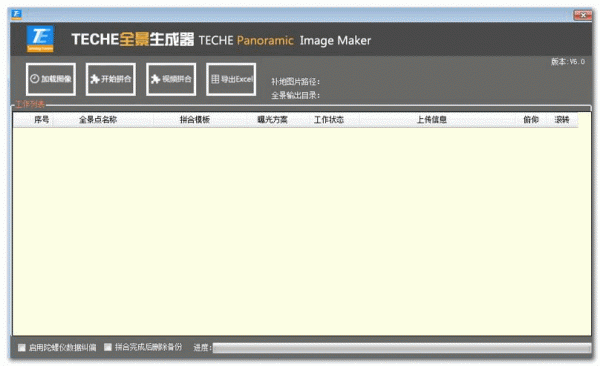The width and height of the screenshot is (600, 366).
Task: Click 上传信息 column header
Action: pyautogui.click(x=432, y=120)
